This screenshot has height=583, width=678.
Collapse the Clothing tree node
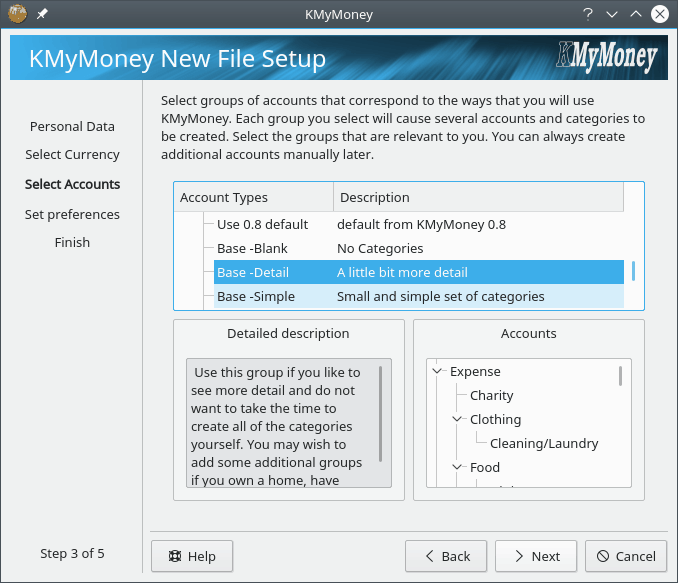[x=457, y=419]
